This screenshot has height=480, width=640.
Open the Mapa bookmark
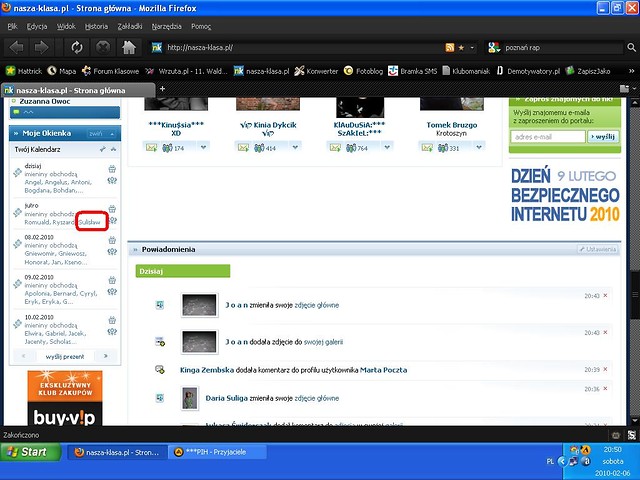[x=62, y=71]
